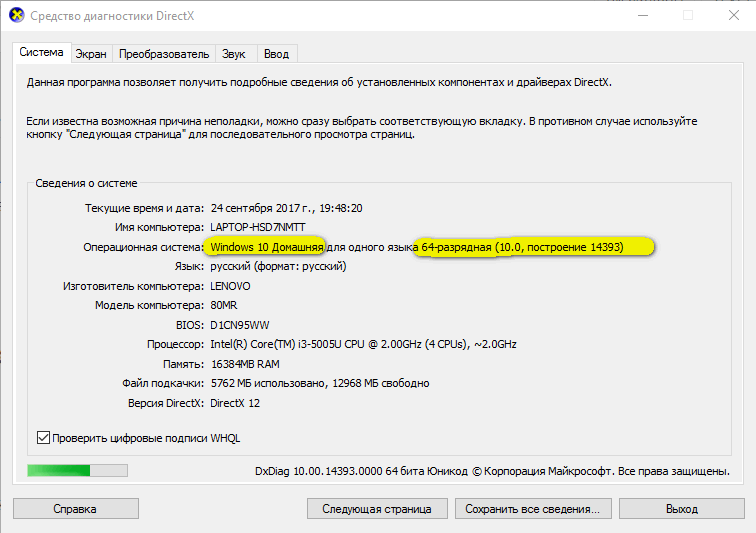Click the Выход button
Screen dimensions: 756x533
[682, 509]
